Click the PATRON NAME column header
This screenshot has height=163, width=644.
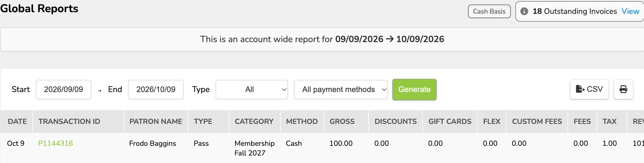pos(156,121)
